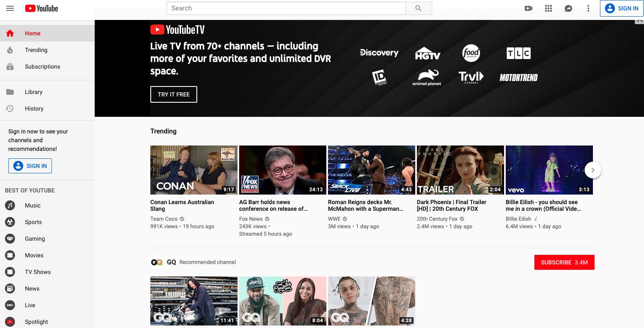
Task: Open the hamburger guide menu
Action: pos(10,8)
